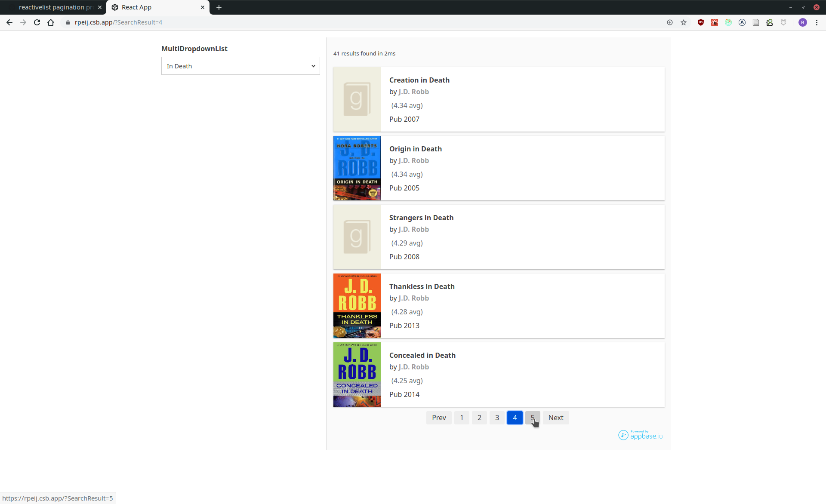The width and height of the screenshot is (826, 504).
Task: Click the Creation in Death cover placeholder
Action: (x=357, y=99)
